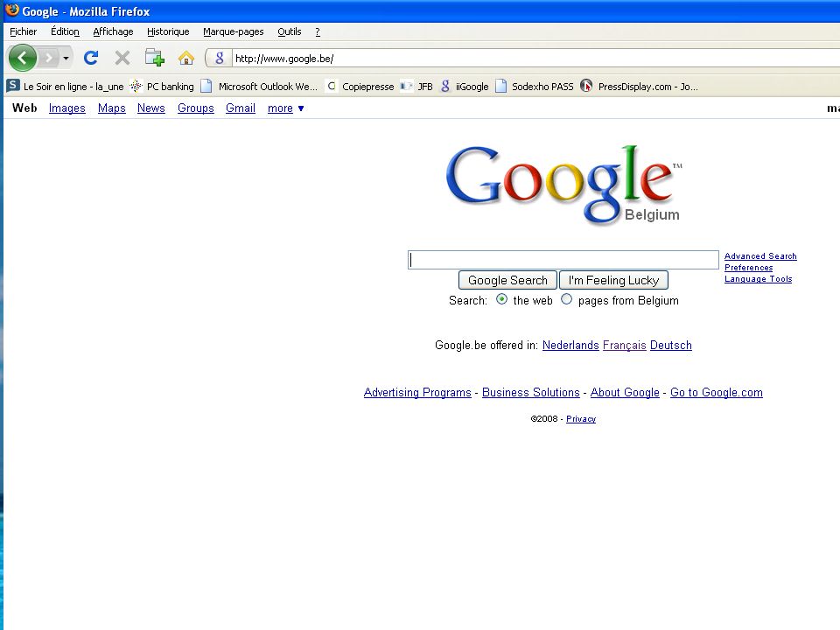
Task: Open the About Google link
Action: coord(625,392)
